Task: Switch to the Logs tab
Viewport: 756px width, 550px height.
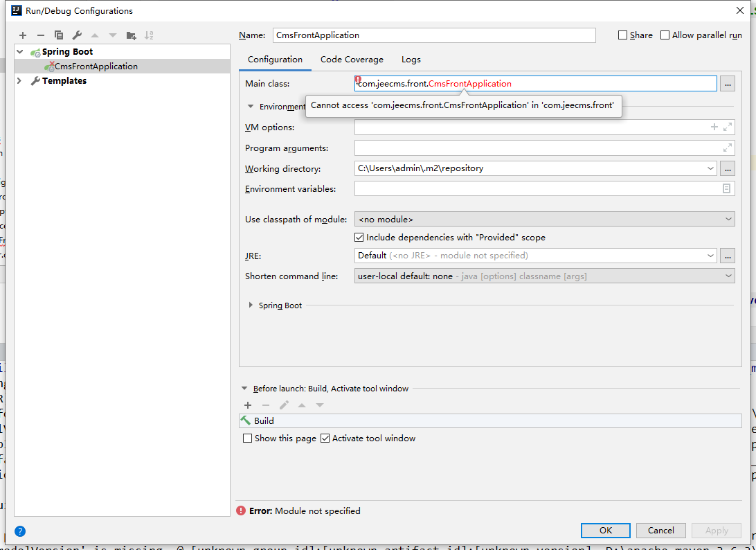Action: [411, 60]
